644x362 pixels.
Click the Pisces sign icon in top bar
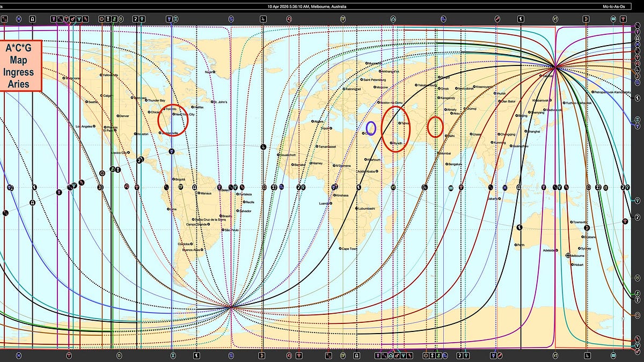coord(18,18)
